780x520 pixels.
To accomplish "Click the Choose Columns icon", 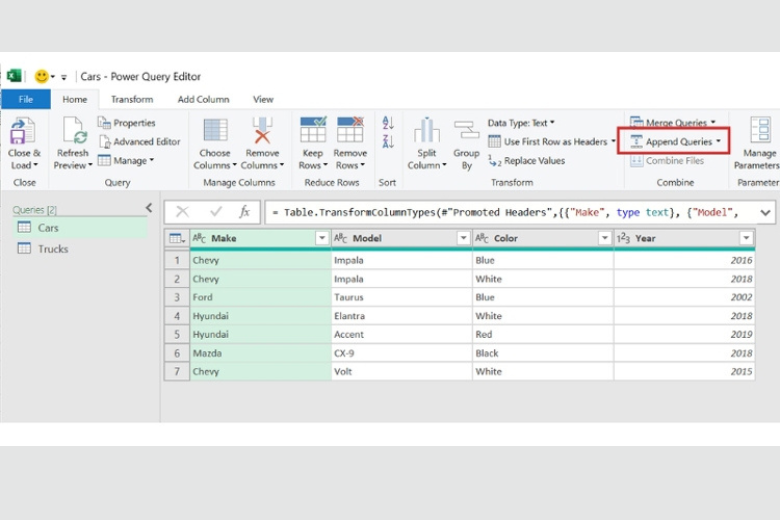I will [x=214, y=131].
